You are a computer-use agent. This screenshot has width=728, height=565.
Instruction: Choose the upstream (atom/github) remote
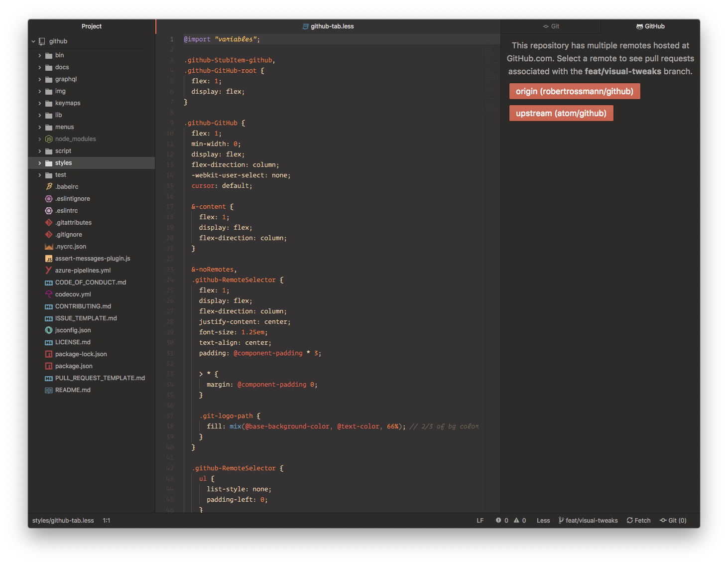561,113
